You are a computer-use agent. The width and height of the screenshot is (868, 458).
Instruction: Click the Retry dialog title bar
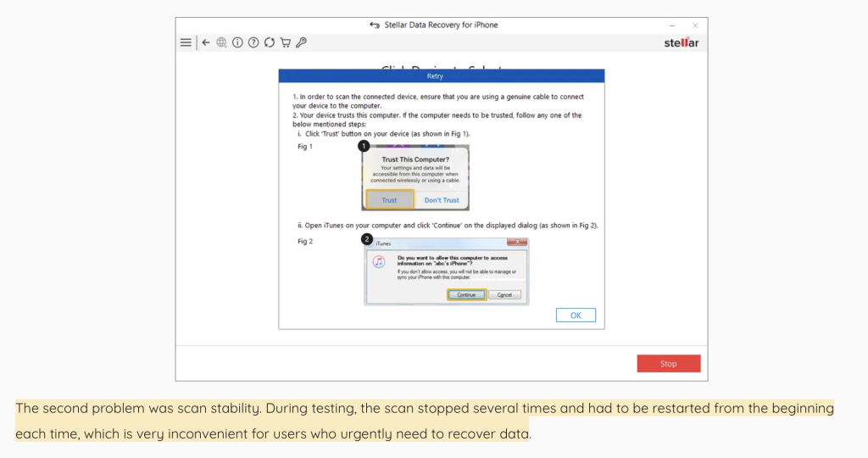click(x=441, y=76)
